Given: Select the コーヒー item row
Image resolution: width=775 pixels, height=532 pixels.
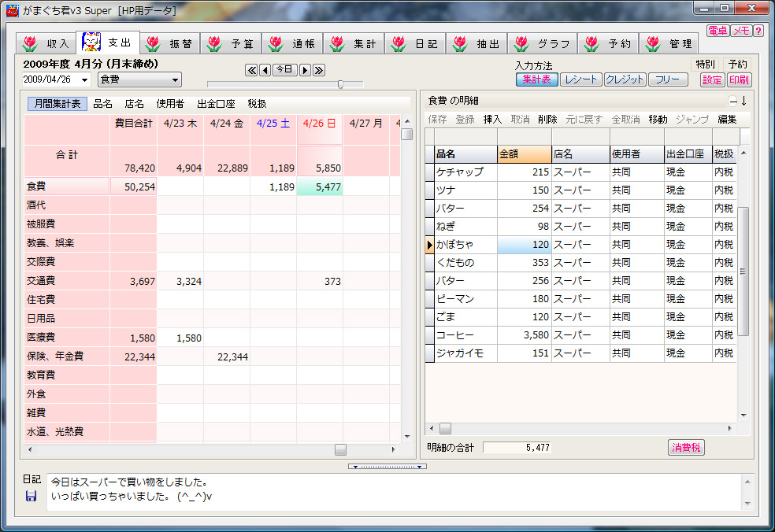Looking at the screenshot, I should point(580,335).
